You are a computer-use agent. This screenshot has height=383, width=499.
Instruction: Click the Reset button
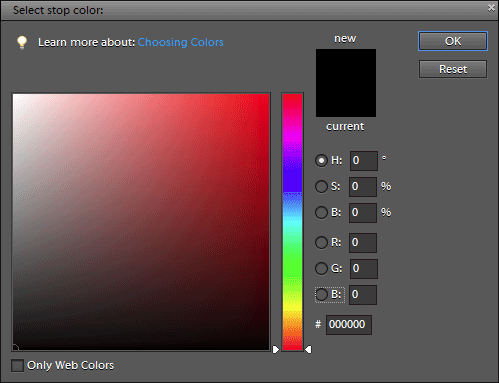pos(453,69)
